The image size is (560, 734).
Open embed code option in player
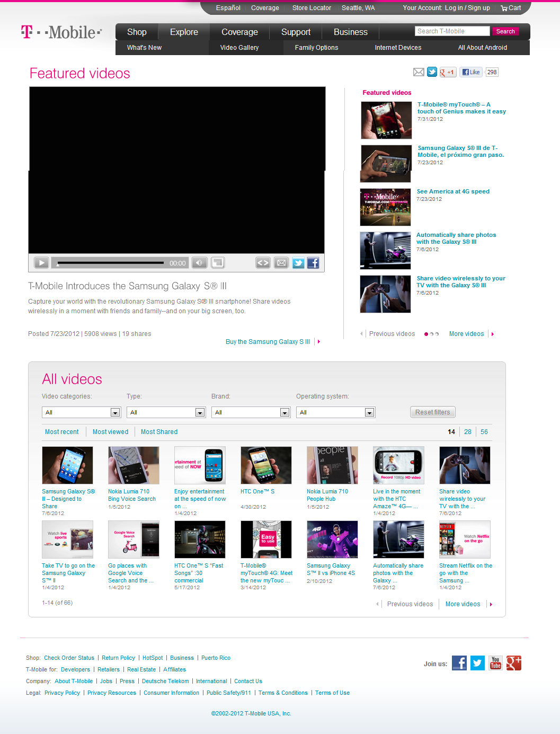[263, 262]
